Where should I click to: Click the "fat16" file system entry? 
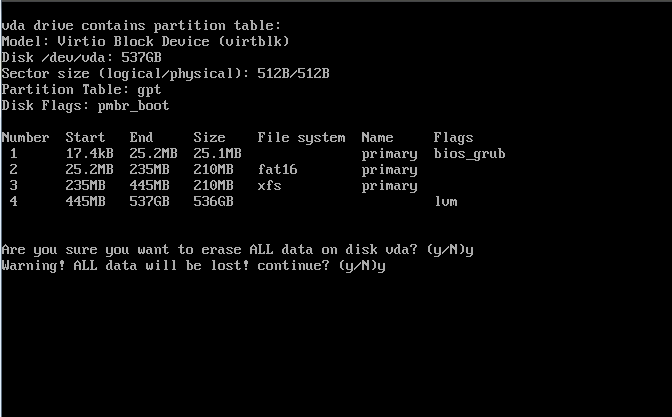(277, 170)
